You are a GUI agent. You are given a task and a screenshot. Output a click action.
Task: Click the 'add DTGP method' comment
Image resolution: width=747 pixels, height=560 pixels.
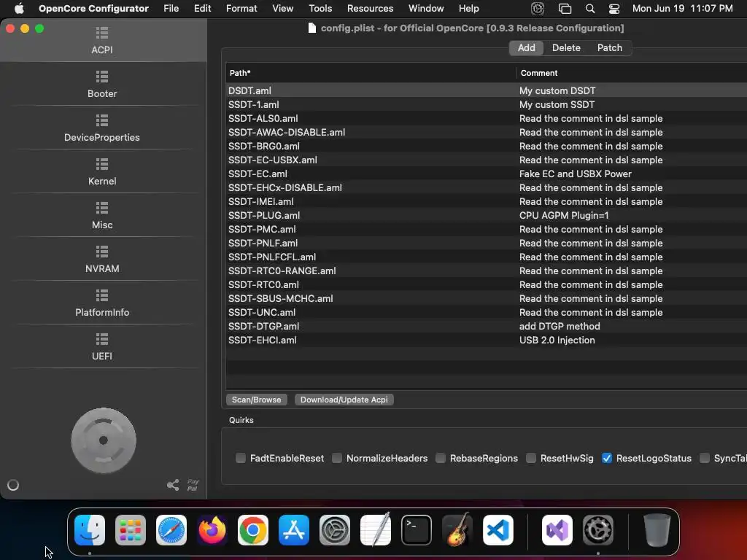click(x=560, y=326)
